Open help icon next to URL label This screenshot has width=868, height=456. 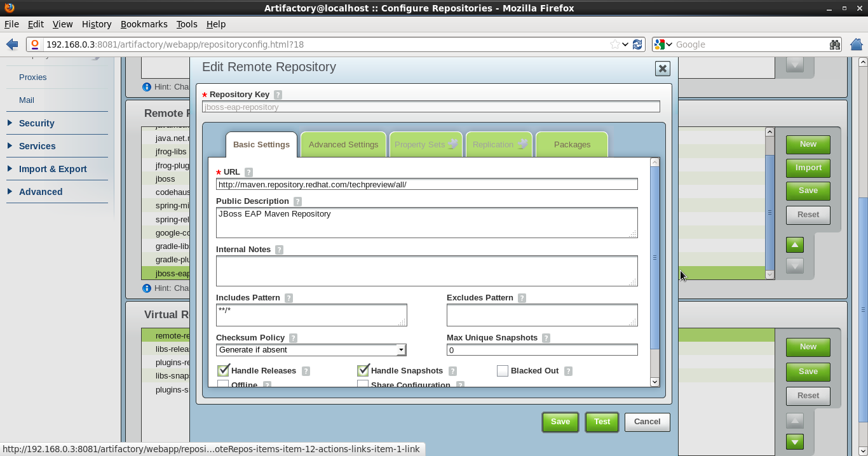248,172
